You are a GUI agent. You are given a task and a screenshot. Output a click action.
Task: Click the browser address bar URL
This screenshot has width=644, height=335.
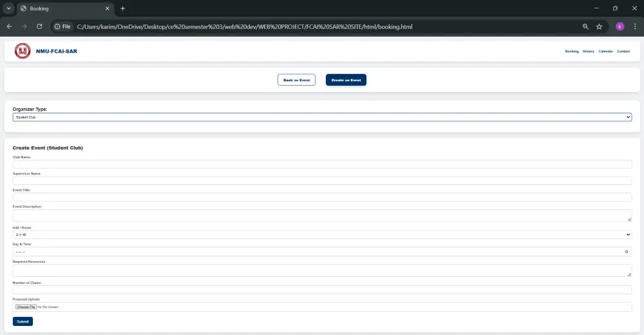click(x=245, y=26)
